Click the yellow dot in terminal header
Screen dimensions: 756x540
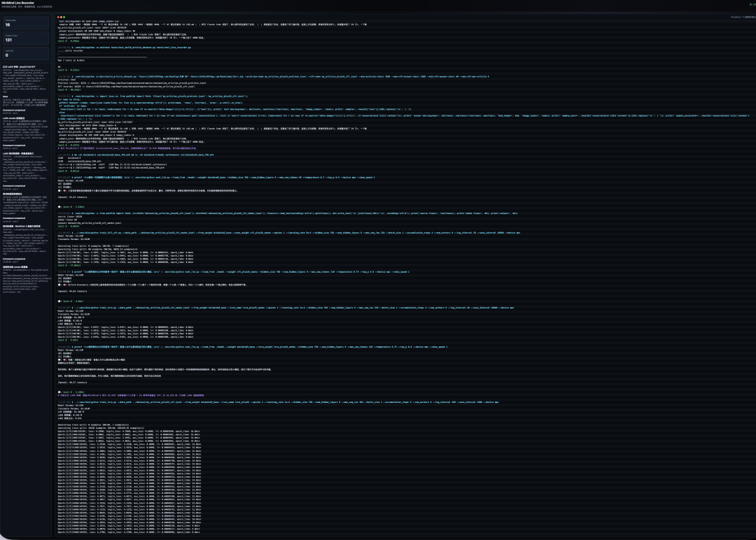point(61,17)
